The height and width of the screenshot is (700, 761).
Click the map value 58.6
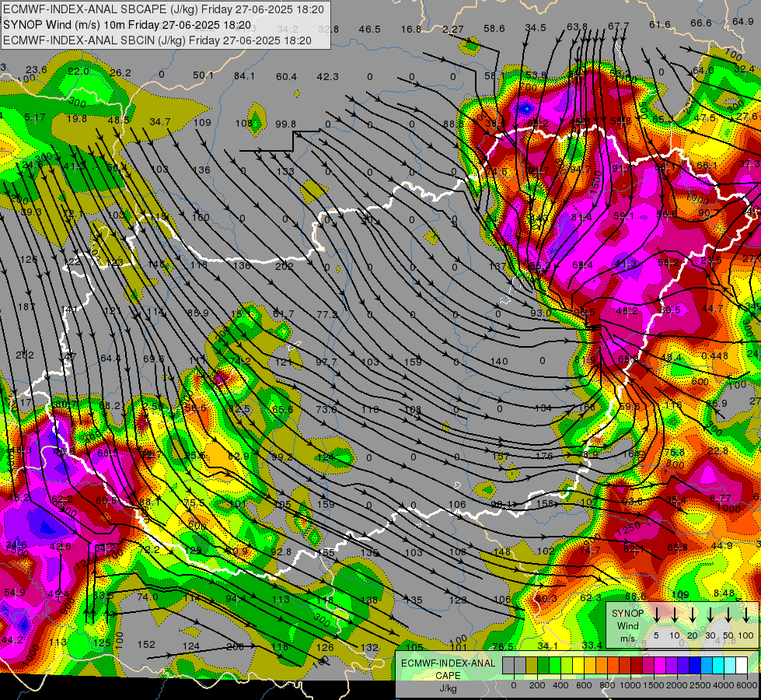494,28
